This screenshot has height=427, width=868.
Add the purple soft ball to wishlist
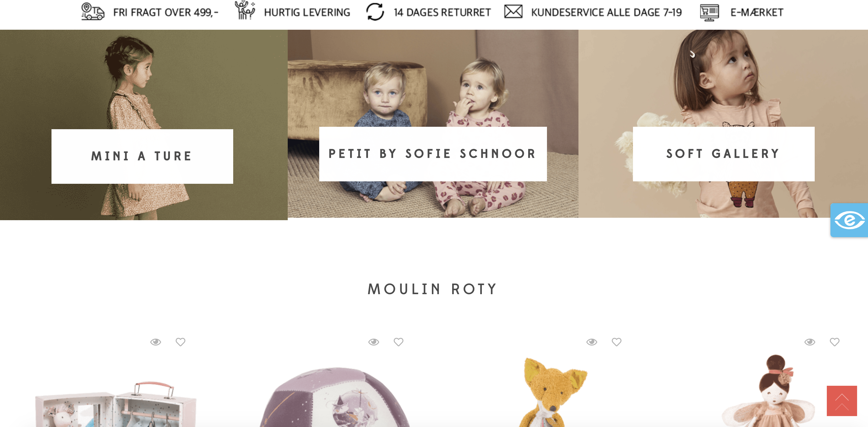tap(399, 342)
